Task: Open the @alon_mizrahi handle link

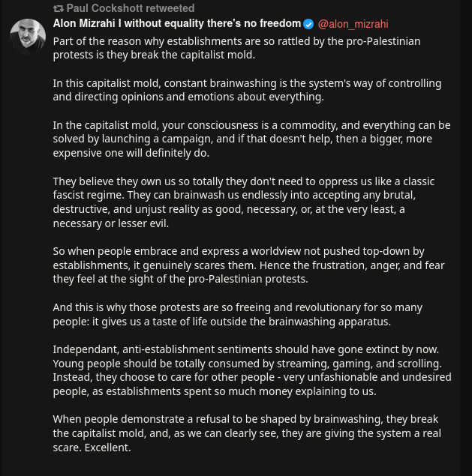Action: [x=353, y=23]
